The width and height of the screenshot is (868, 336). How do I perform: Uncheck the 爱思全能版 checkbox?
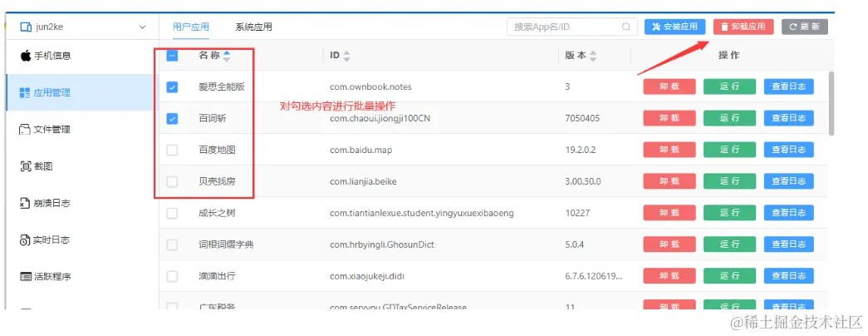[172, 87]
